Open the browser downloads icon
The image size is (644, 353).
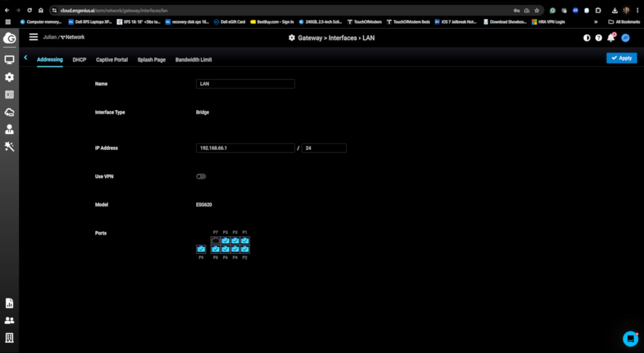tap(614, 10)
